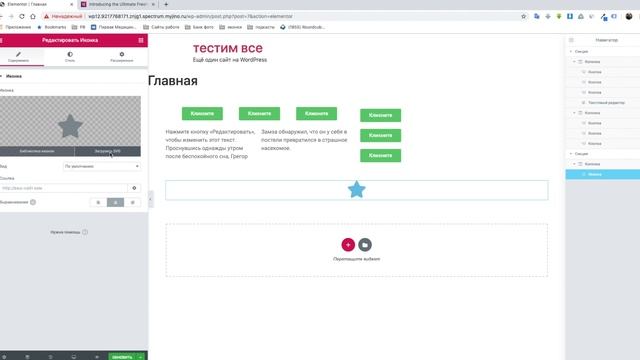Screen dimensions: 640x360
Task: Set icon alignment to right
Action: (x=132, y=202)
